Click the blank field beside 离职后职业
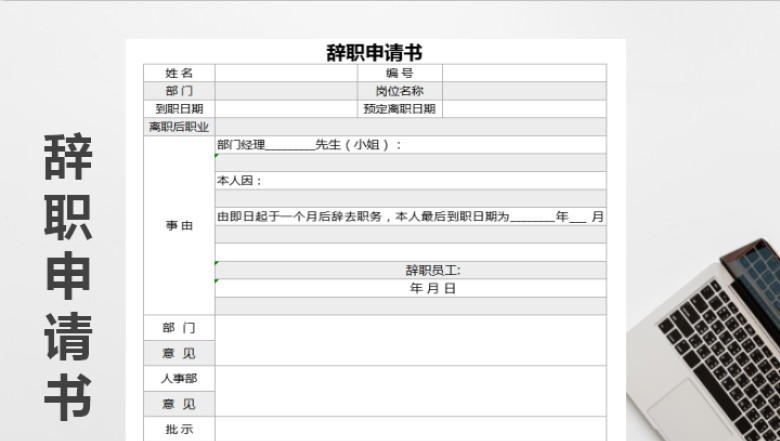The image size is (780, 441). pyautogui.click(x=410, y=127)
